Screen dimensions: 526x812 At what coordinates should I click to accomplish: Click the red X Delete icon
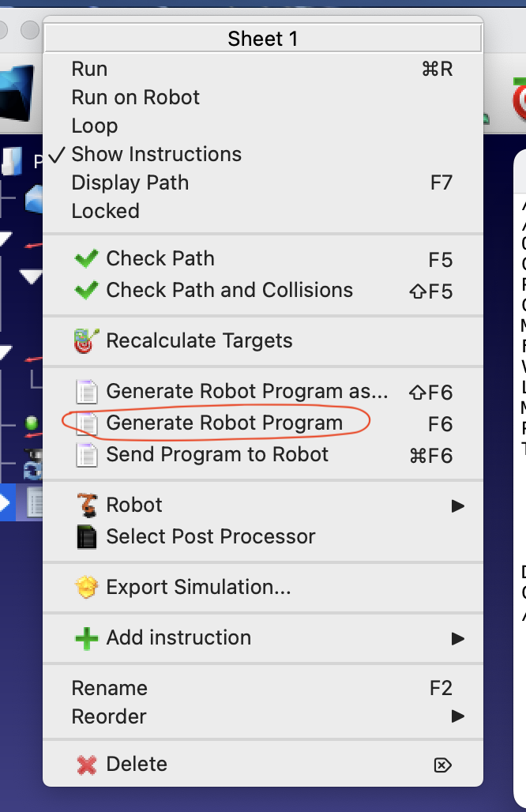tap(85, 765)
